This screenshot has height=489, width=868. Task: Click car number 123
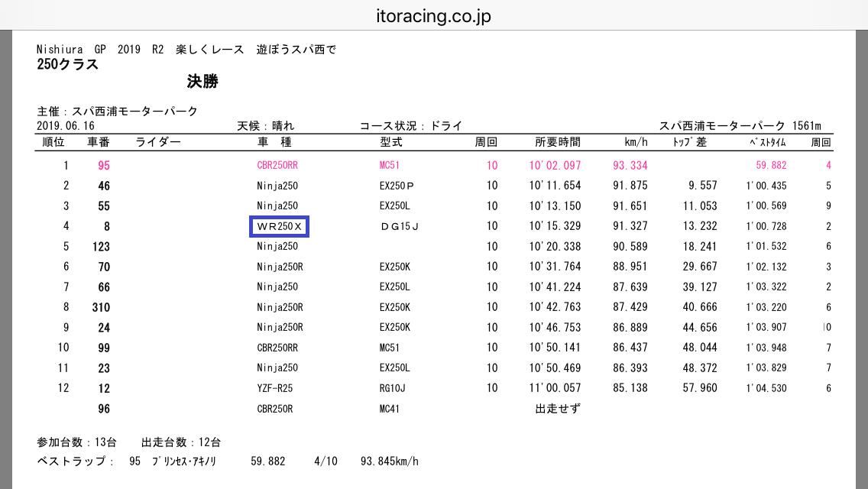click(x=101, y=247)
